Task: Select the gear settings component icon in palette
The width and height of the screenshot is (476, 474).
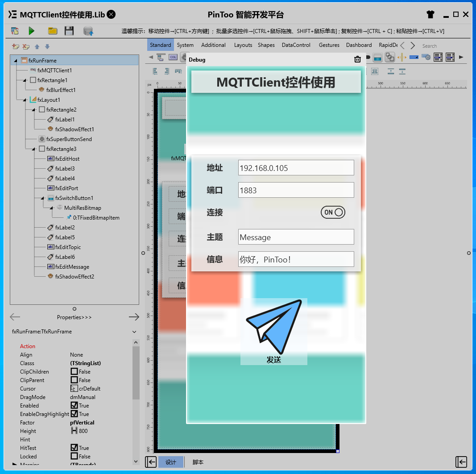Action: 426,57
